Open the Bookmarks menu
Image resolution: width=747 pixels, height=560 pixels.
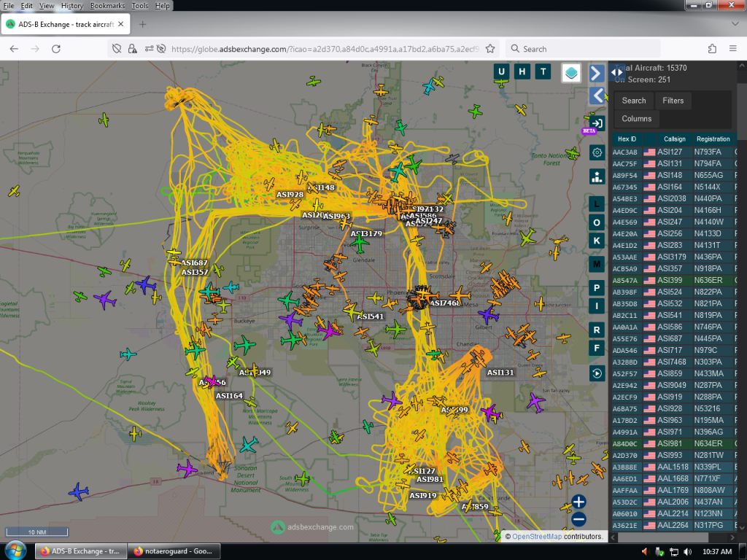point(107,6)
